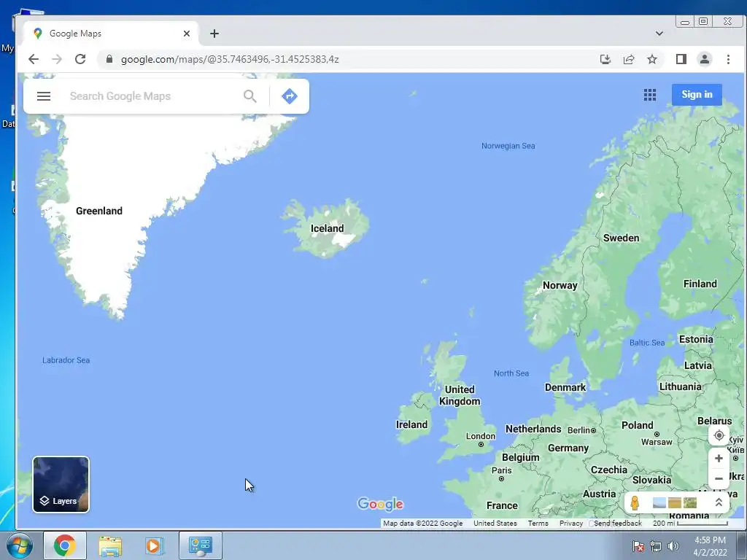
Task: Click the Warsaw city label
Action: [657, 442]
